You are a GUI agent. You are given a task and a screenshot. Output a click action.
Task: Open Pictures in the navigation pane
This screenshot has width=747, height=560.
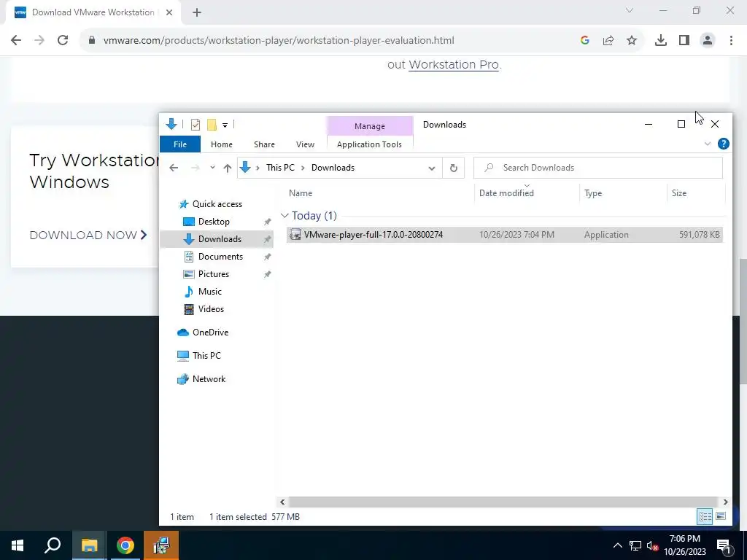pyautogui.click(x=214, y=274)
